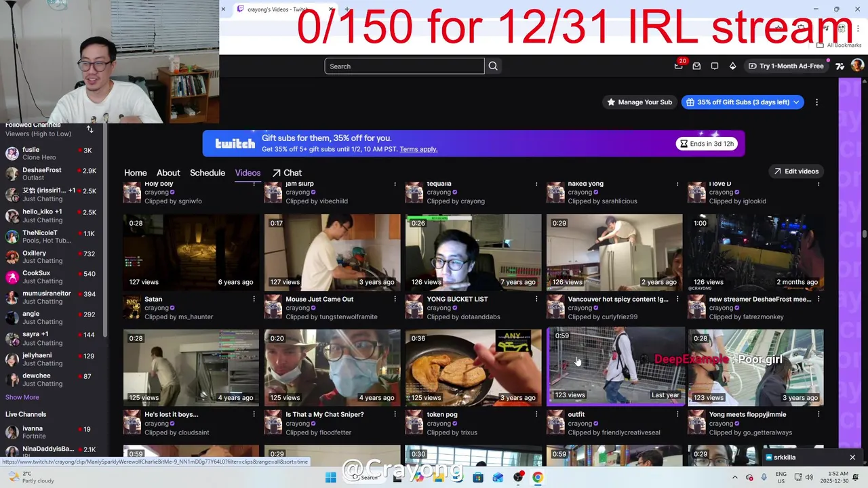The width and height of the screenshot is (868, 488).
Task: Open Clipped by dotaanddabs link
Action: [x=463, y=317]
